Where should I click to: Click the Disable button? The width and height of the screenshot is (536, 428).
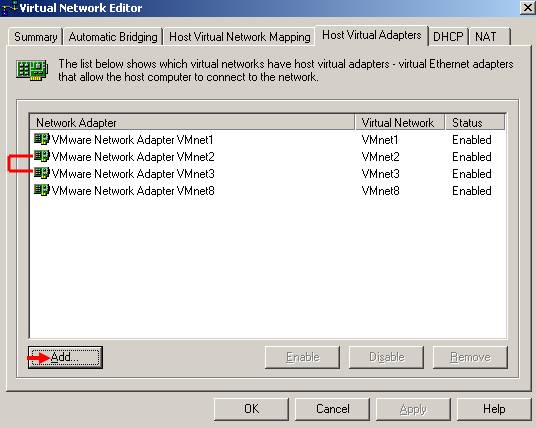tap(387, 357)
